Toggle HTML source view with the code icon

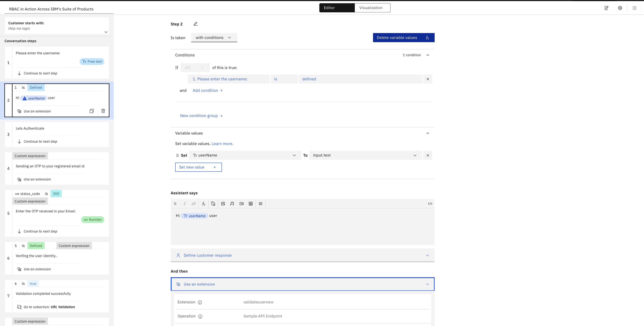(x=430, y=204)
